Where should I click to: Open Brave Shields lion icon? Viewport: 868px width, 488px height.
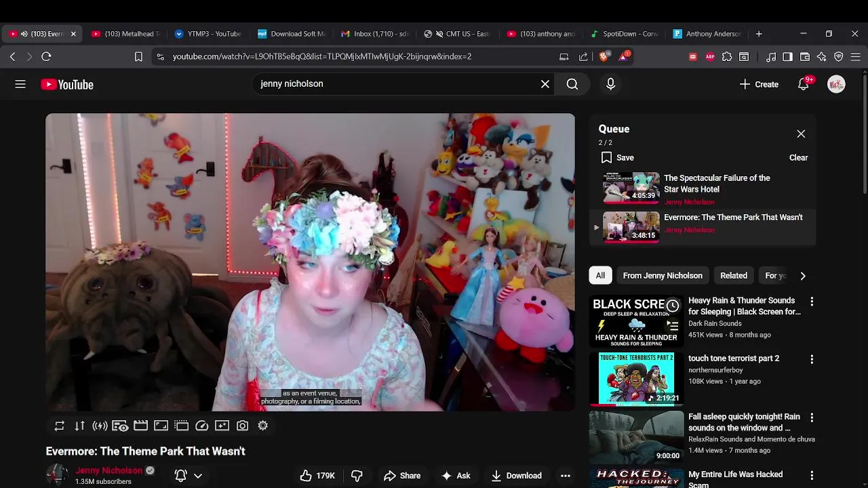pyautogui.click(x=604, y=57)
